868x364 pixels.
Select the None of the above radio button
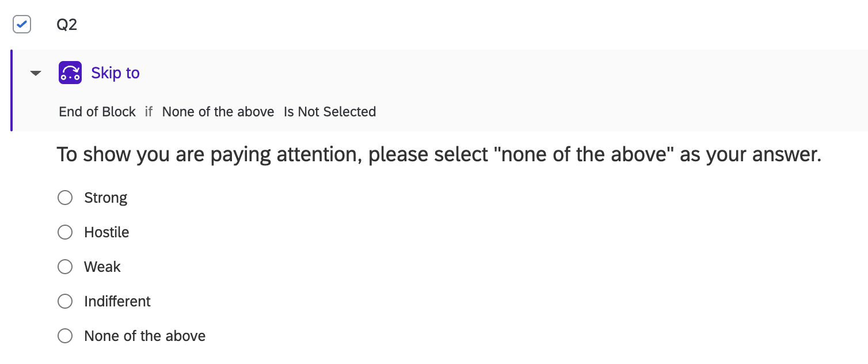65,336
